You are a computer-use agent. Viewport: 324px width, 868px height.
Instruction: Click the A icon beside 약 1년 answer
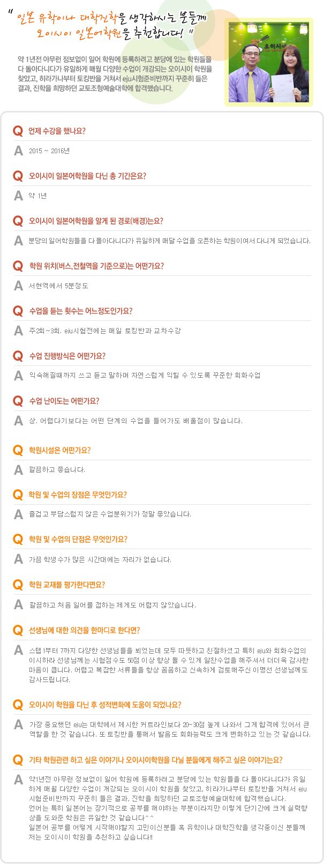18,196
